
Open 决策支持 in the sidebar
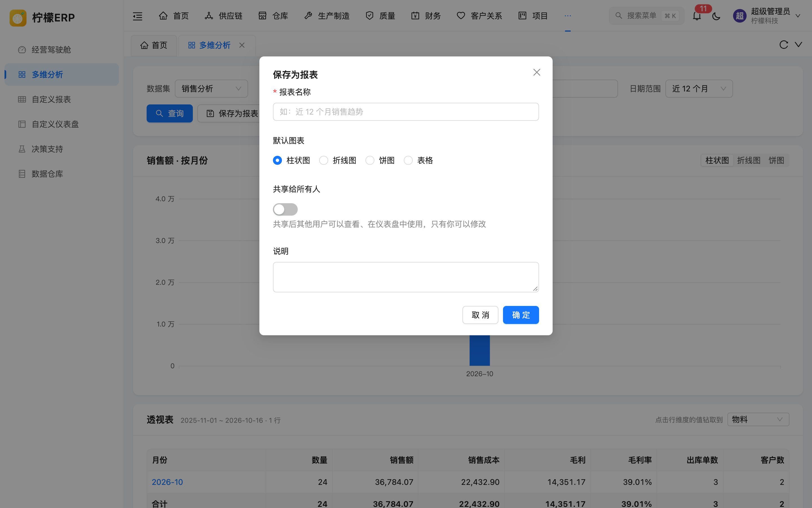click(x=62, y=149)
